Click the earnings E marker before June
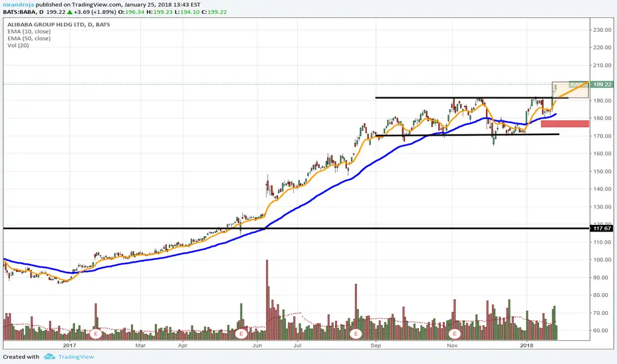 [x=241, y=334]
